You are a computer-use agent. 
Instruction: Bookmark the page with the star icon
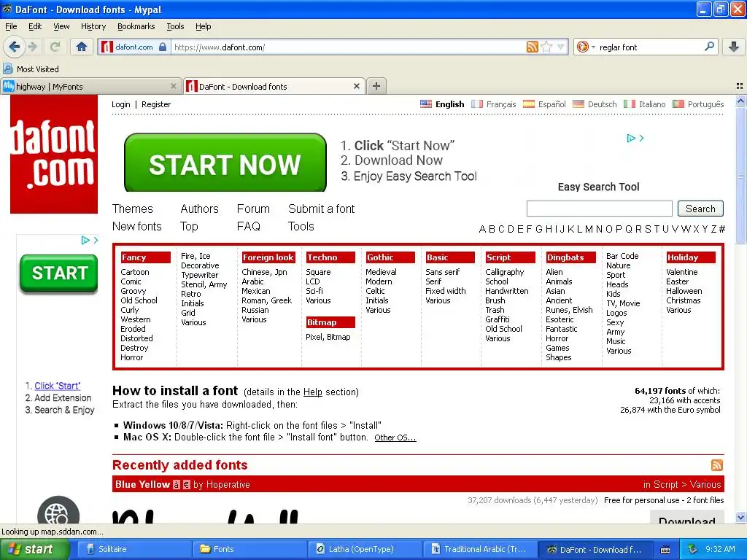coord(547,47)
